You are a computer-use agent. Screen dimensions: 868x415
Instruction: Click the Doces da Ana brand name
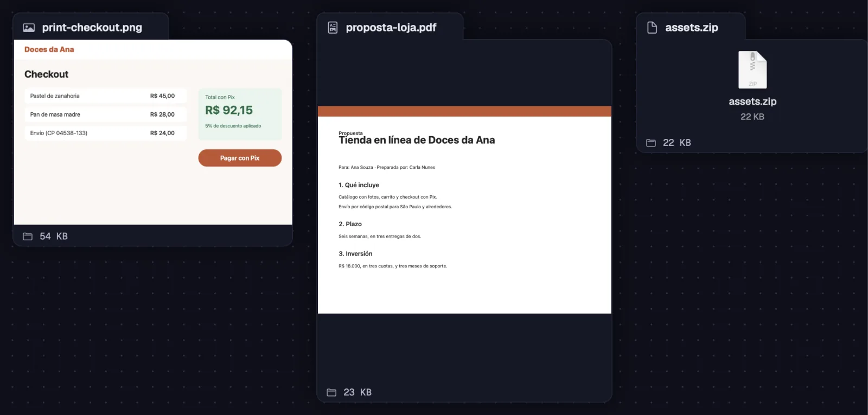coord(49,49)
